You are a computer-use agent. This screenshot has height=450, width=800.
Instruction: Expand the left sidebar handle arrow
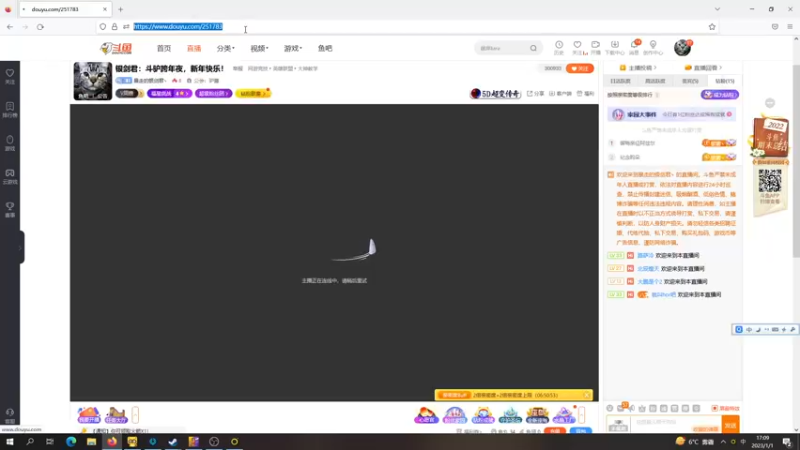pos(21,247)
